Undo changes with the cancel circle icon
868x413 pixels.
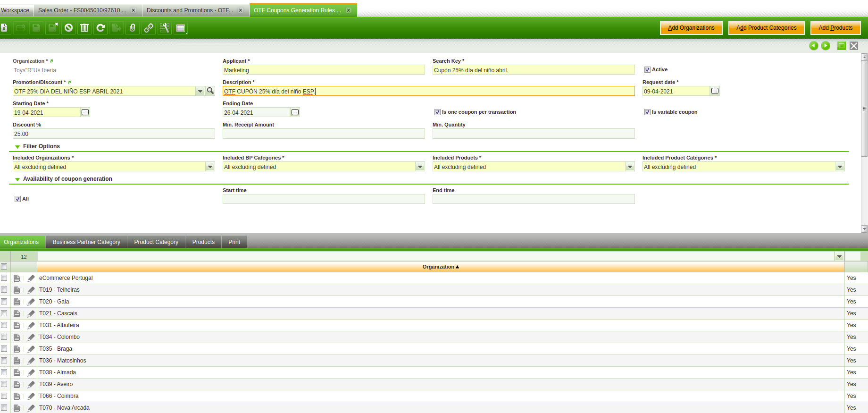pos(68,28)
